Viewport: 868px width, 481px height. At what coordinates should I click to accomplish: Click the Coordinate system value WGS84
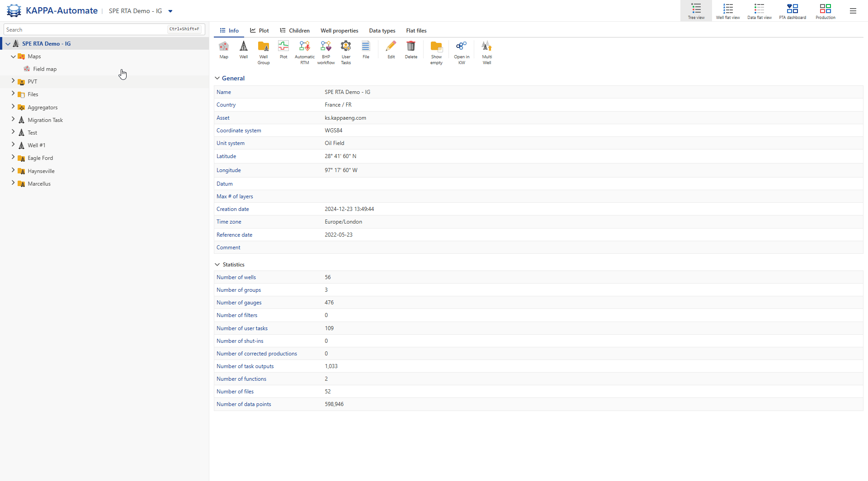[334, 131]
